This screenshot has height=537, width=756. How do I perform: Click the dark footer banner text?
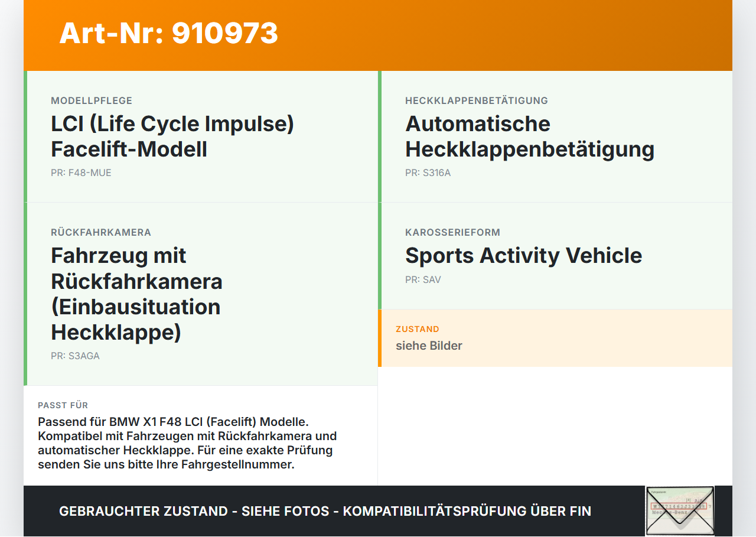325,511
